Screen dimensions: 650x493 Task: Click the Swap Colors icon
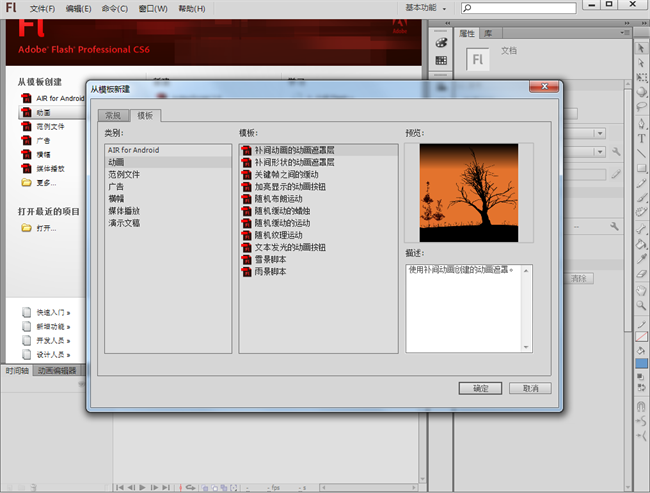[x=641, y=387]
